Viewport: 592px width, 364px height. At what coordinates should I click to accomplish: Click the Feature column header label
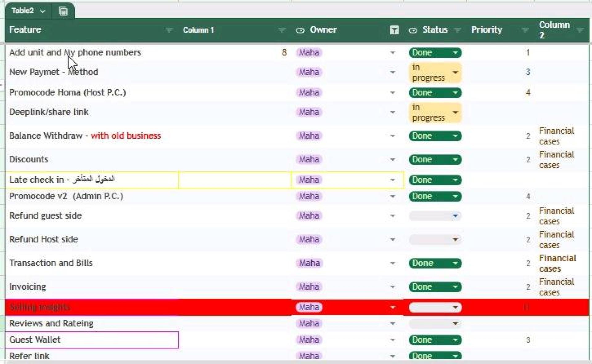click(x=25, y=30)
